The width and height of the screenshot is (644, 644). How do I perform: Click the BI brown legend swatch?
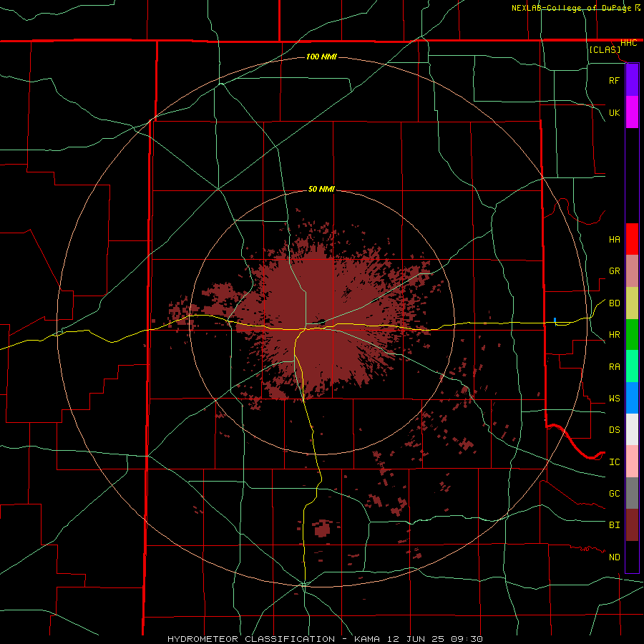pyautogui.click(x=632, y=525)
